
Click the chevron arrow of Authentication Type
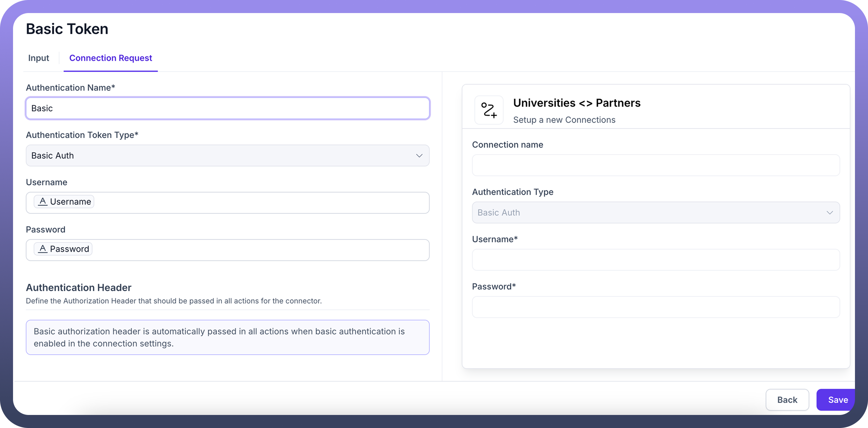tap(830, 212)
